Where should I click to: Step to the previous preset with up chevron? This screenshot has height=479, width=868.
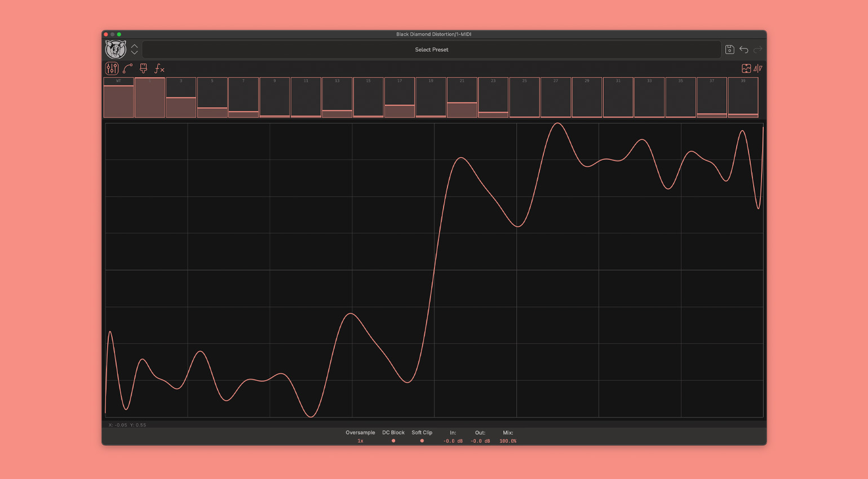[134, 46]
